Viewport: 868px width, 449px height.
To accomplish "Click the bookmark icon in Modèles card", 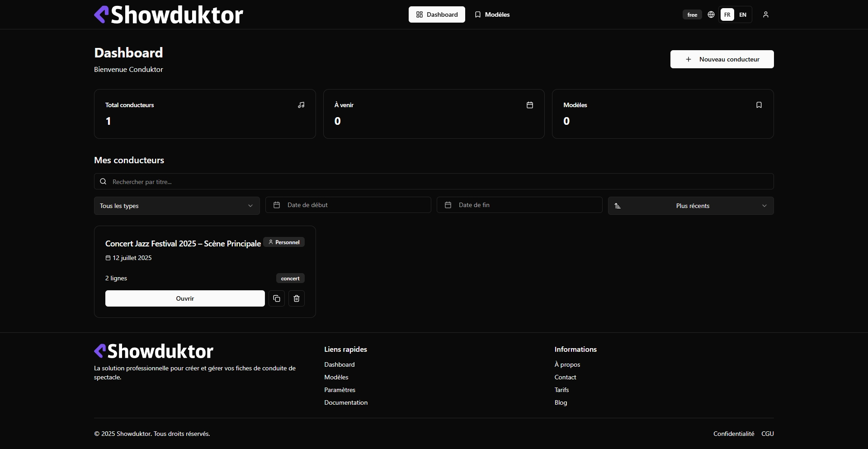I will click(x=759, y=105).
